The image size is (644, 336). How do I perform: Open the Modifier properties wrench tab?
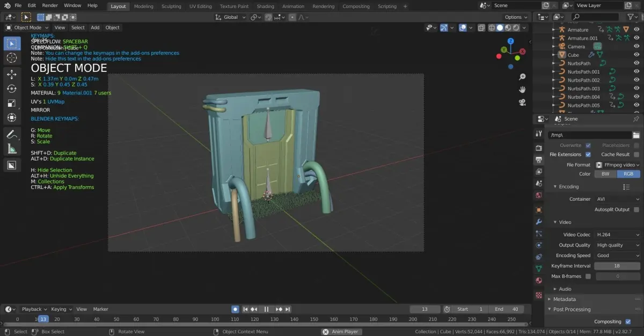[539, 222]
